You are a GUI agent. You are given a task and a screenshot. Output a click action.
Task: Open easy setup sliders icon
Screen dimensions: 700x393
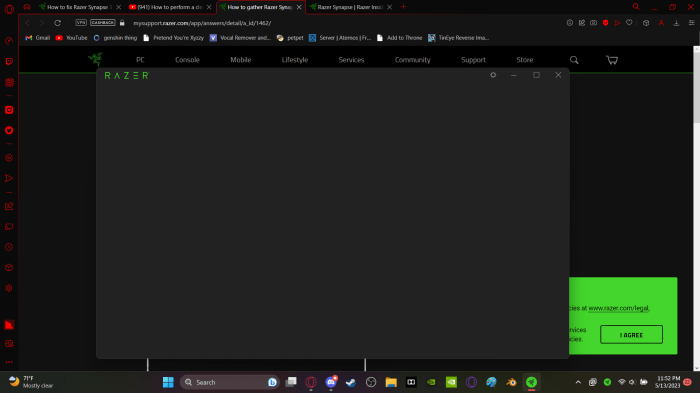click(x=692, y=23)
